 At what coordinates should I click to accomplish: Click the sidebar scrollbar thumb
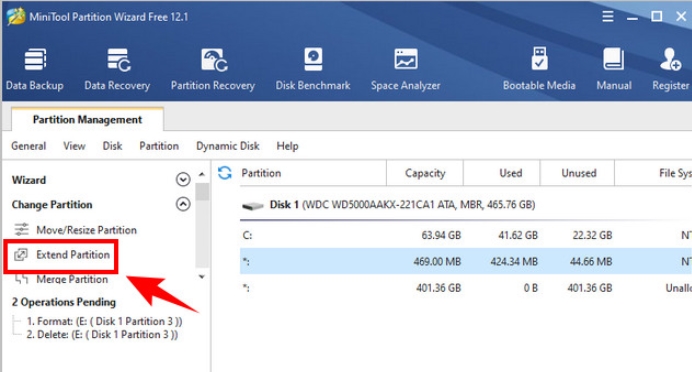point(202,192)
